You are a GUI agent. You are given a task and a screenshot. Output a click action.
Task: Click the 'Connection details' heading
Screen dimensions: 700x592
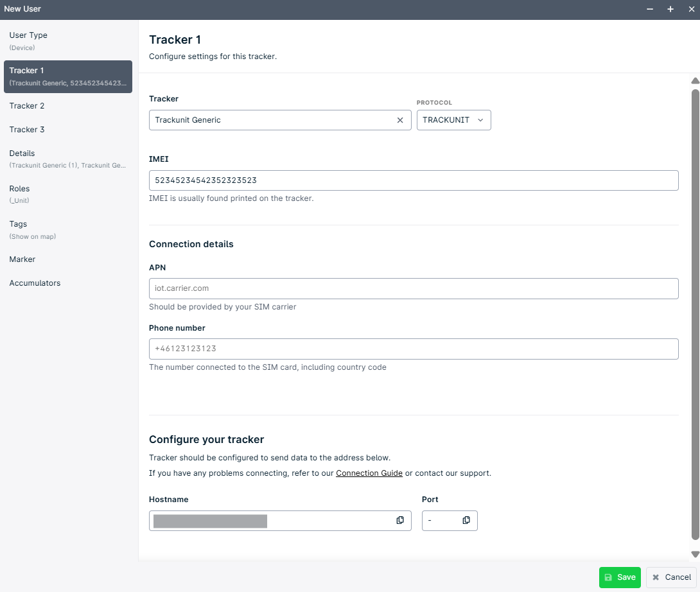pos(191,244)
